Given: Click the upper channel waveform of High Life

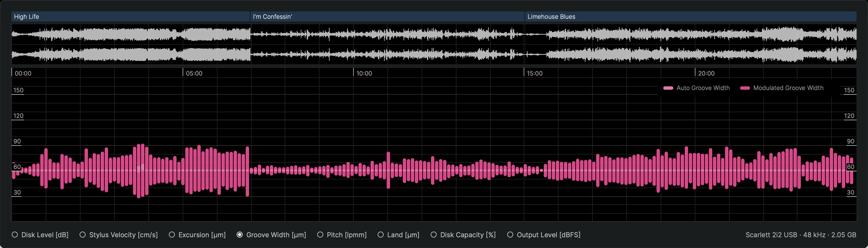Looking at the screenshot, I should pyautogui.click(x=131, y=34).
